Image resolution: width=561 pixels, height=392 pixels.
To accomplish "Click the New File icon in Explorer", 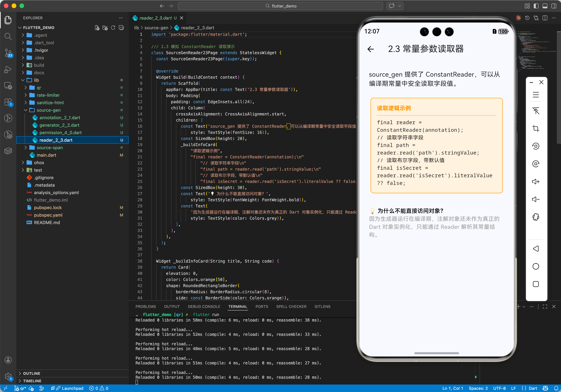I will (x=97, y=28).
